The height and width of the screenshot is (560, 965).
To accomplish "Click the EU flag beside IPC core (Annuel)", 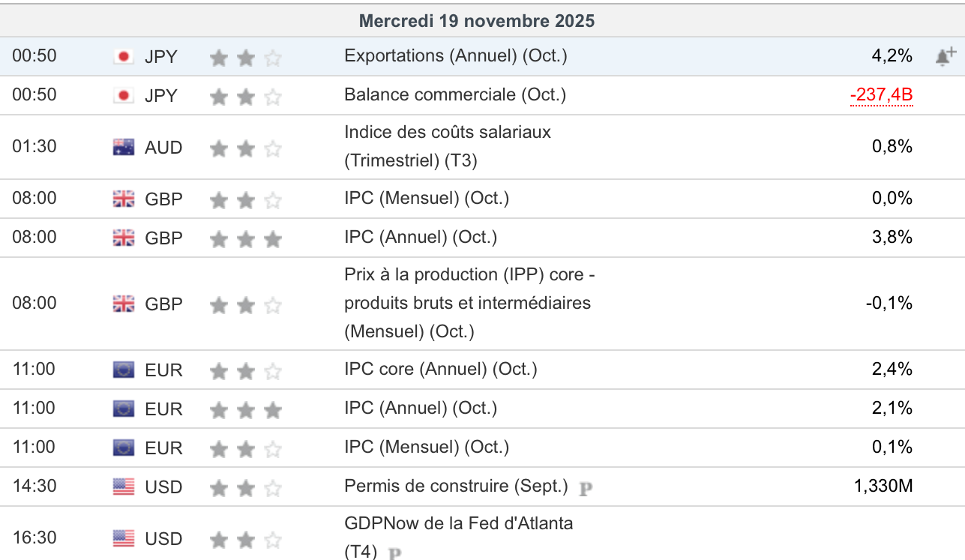I will click(x=123, y=370).
